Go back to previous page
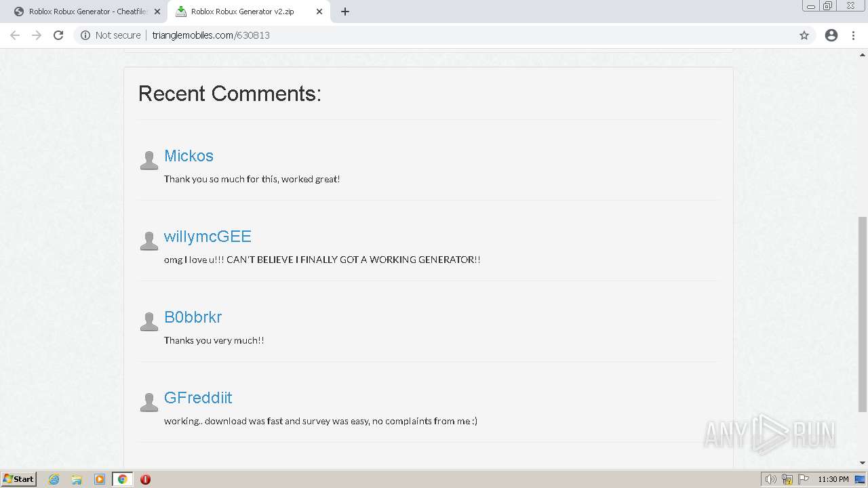868x488 pixels. [15, 35]
